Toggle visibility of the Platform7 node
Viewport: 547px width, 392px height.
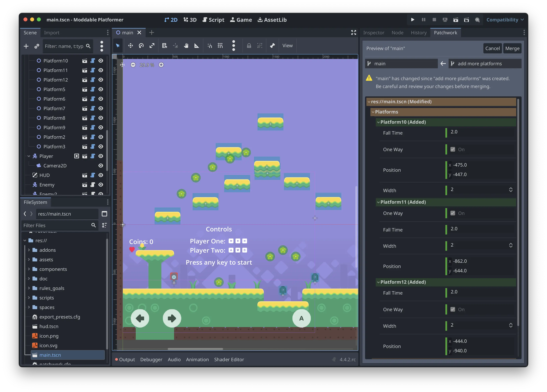pos(101,109)
